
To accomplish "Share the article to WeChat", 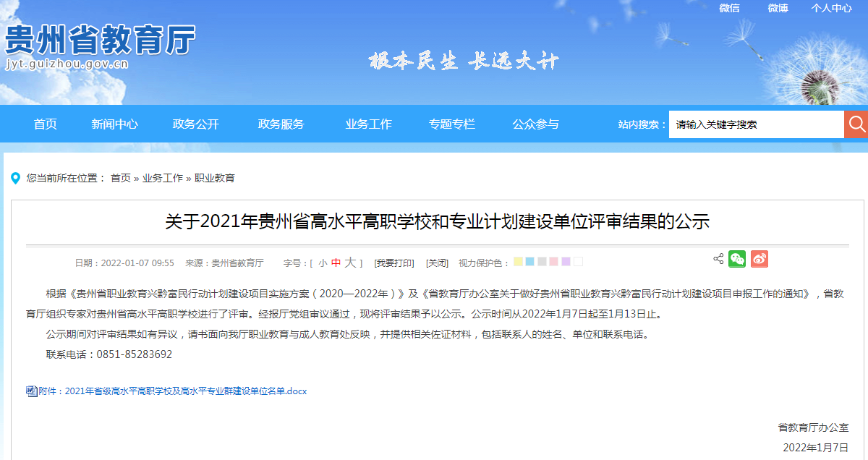I will tap(737, 259).
